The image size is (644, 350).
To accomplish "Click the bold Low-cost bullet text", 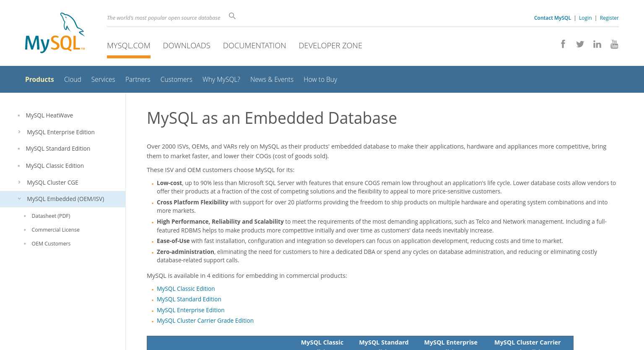I will tap(169, 183).
